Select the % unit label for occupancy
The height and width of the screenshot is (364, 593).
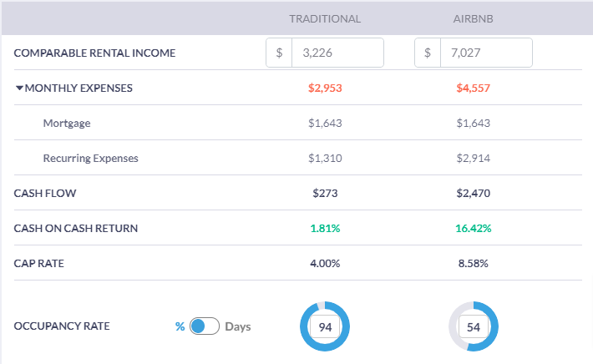(180, 326)
